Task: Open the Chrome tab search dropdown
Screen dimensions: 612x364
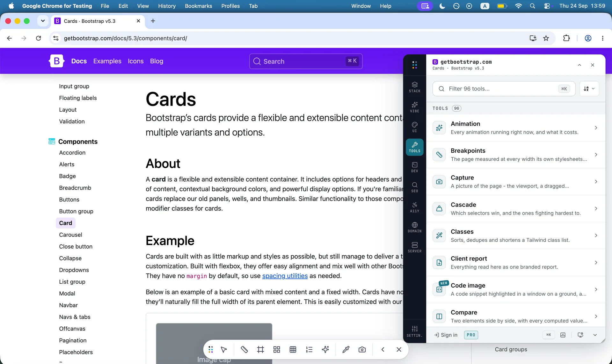Action: click(43, 21)
